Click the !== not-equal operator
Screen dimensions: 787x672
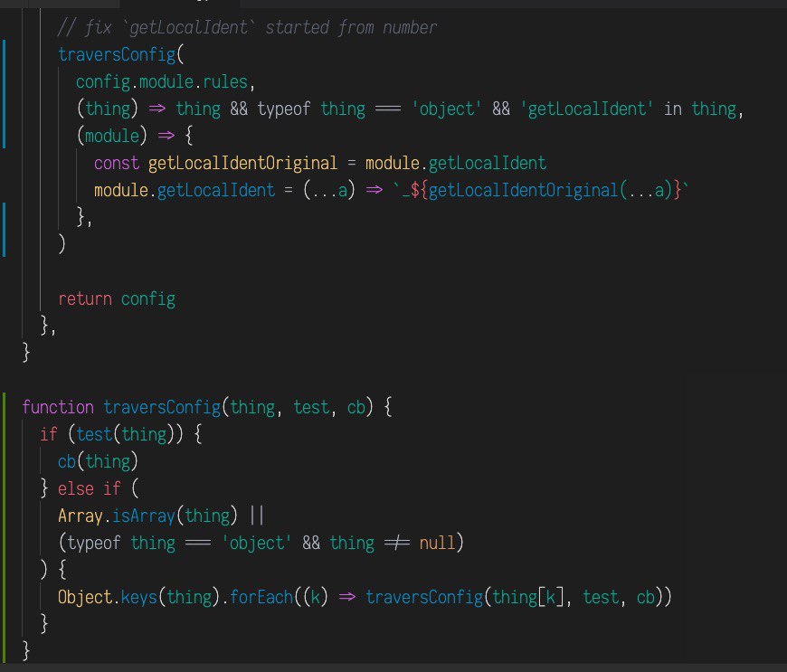click(x=396, y=543)
